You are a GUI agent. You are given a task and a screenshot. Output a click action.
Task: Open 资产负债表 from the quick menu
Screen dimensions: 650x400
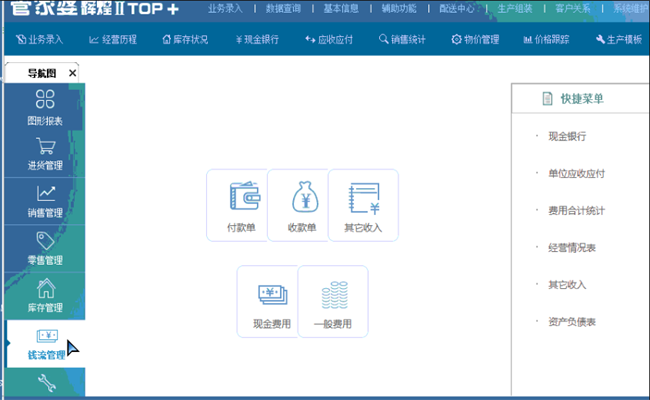click(x=572, y=322)
